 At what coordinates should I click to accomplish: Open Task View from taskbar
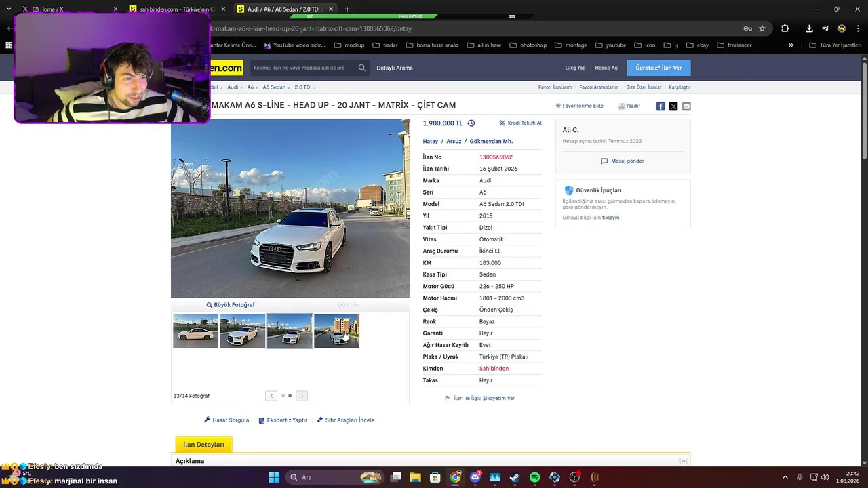396,477
